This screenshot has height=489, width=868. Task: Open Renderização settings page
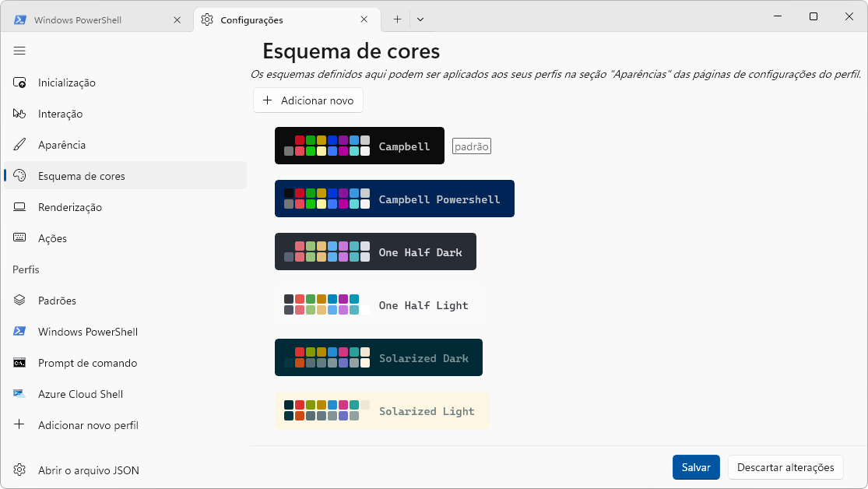coord(70,207)
